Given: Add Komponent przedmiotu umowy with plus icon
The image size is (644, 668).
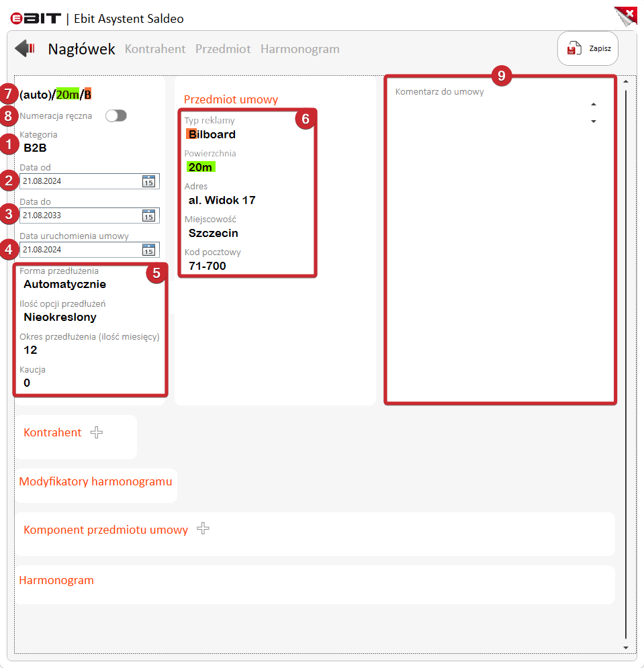Looking at the screenshot, I should click(203, 529).
